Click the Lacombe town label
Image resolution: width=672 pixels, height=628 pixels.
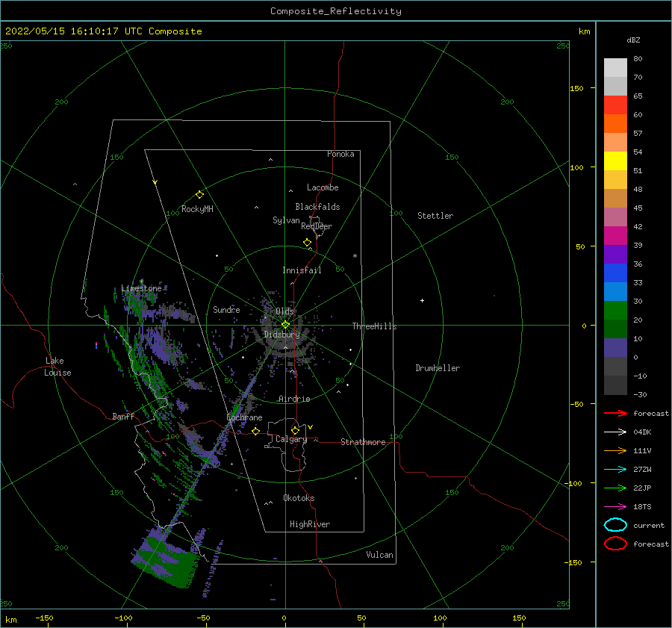point(323,187)
